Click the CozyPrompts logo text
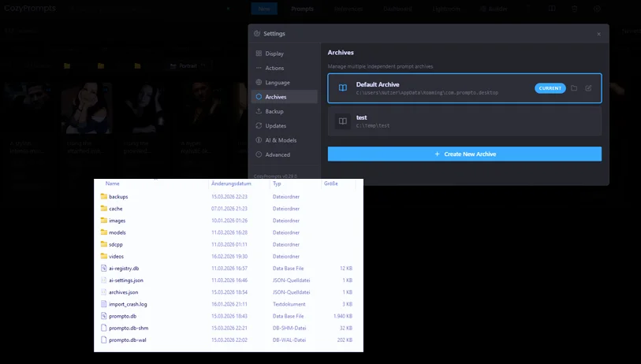The height and width of the screenshot is (364, 641). click(30, 8)
